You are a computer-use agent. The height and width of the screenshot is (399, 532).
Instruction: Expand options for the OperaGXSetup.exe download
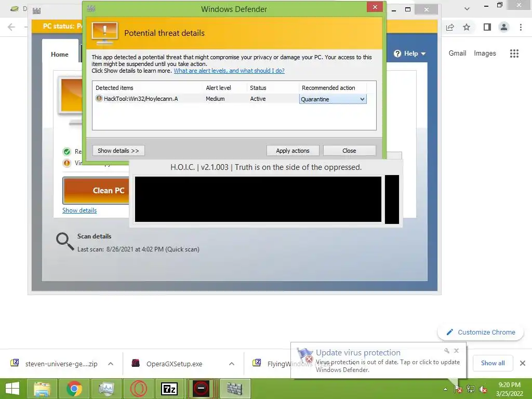[232, 364]
